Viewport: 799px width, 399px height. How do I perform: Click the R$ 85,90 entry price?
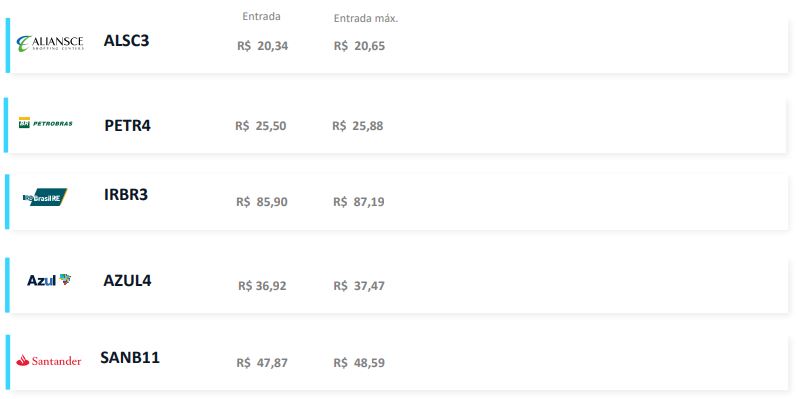(x=262, y=202)
